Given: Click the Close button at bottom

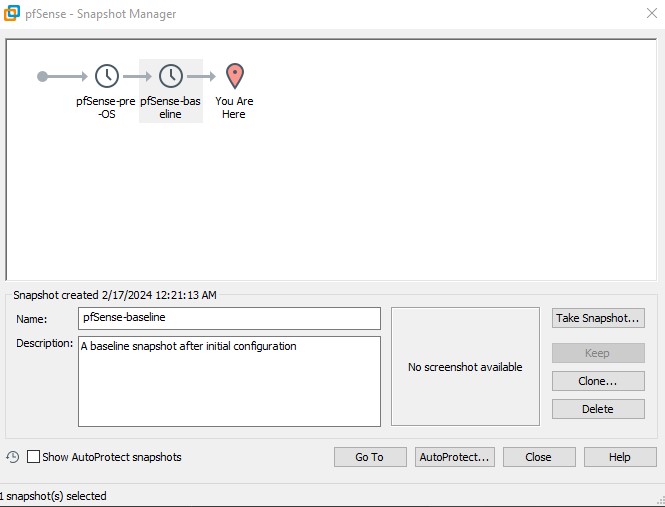Looking at the screenshot, I should click(539, 457).
